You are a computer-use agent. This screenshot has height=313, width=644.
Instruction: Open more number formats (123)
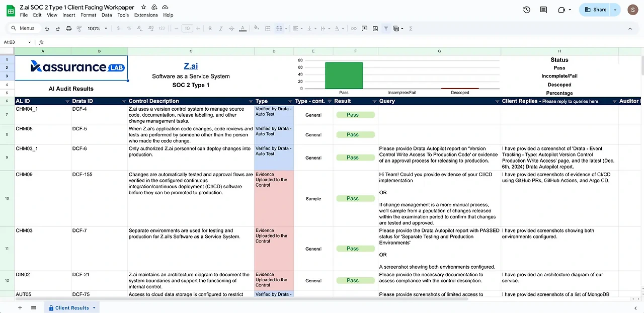point(162,29)
